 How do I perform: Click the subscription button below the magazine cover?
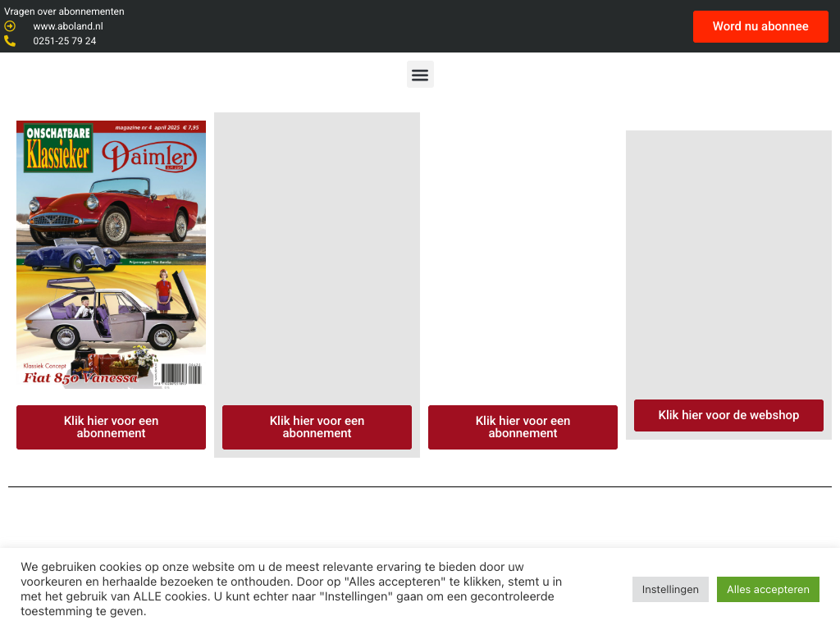(111, 427)
